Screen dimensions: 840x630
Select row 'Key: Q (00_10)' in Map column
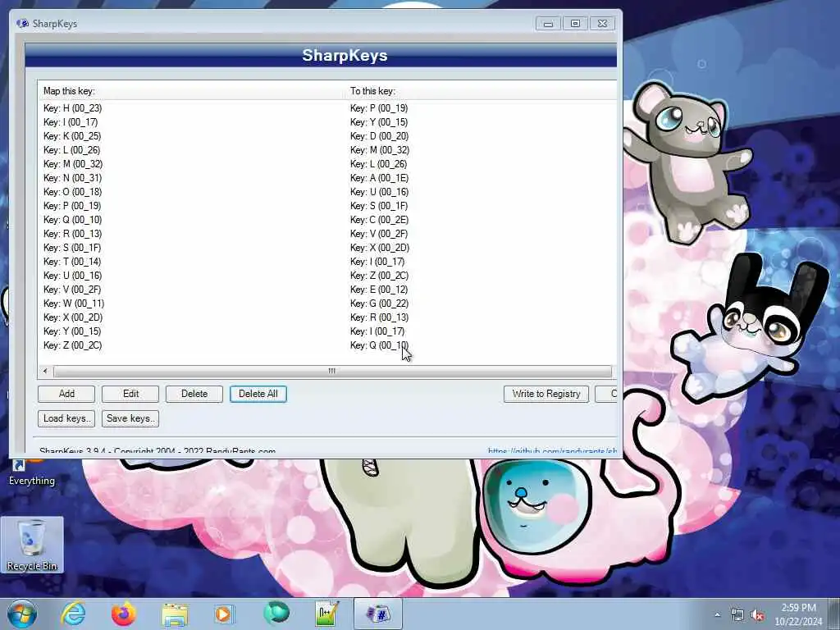[x=72, y=220]
